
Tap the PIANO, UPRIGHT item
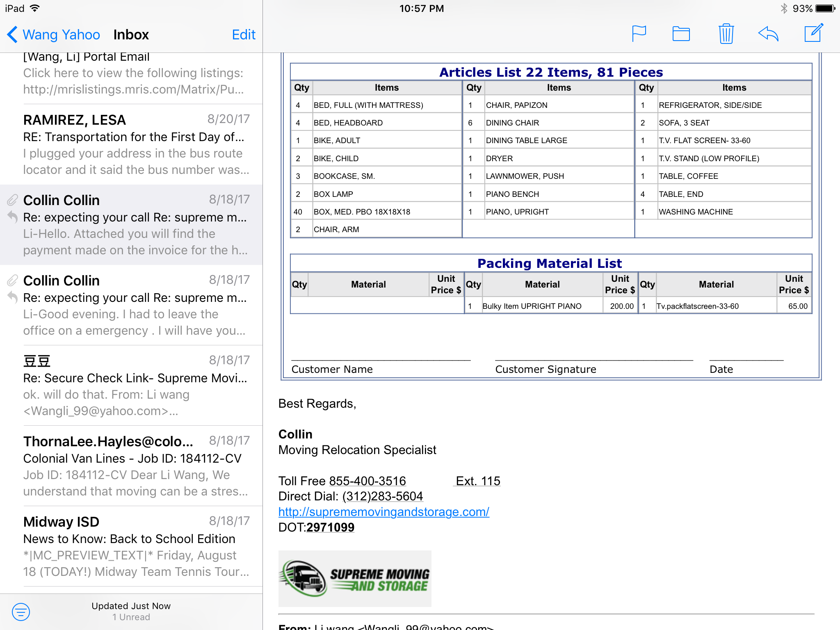pos(517,212)
